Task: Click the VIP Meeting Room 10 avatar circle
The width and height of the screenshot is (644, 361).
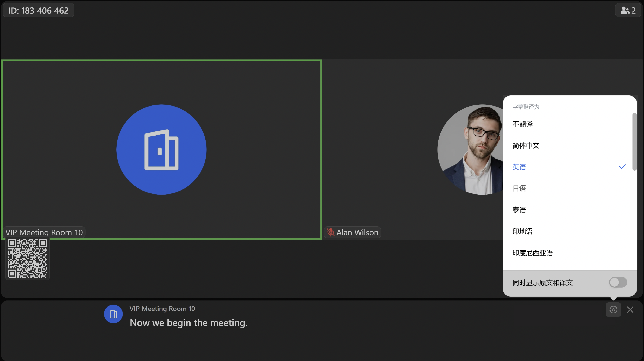Action: point(161,150)
